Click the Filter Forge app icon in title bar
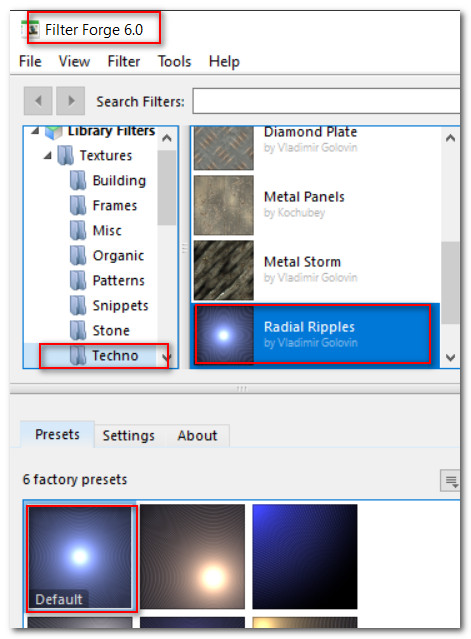Image resolution: width=471 pixels, height=639 pixels. tap(30, 29)
